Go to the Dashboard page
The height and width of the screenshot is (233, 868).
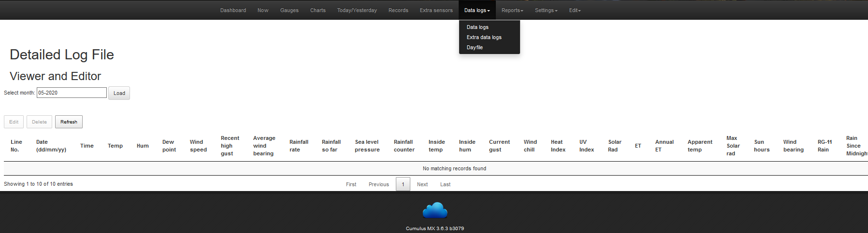coord(233,10)
